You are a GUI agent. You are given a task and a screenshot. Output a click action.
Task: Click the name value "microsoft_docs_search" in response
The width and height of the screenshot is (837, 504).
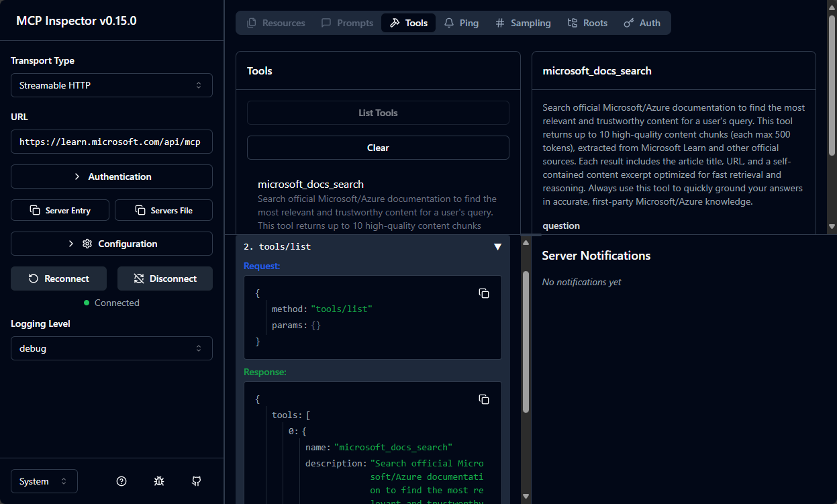393,447
